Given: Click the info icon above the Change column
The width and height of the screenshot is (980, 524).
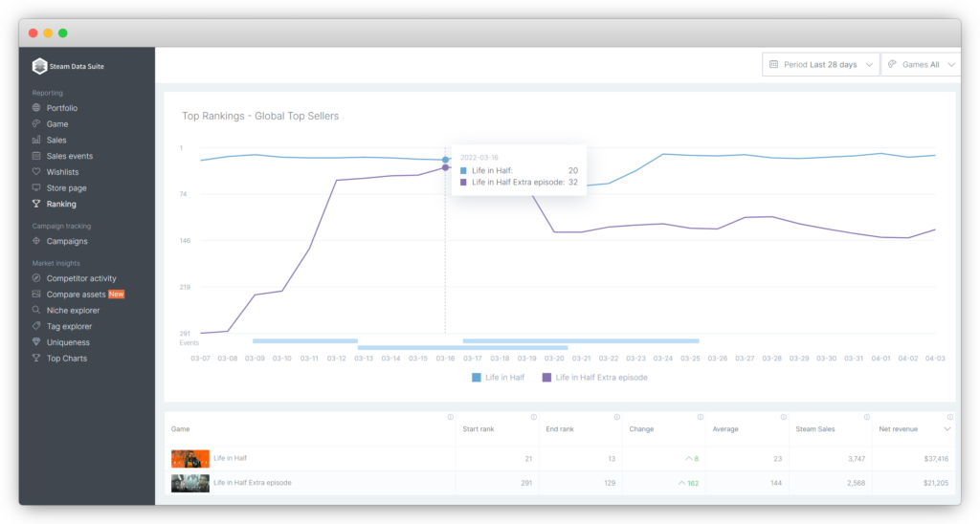Looking at the screenshot, I should pyautogui.click(x=700, y=417).
